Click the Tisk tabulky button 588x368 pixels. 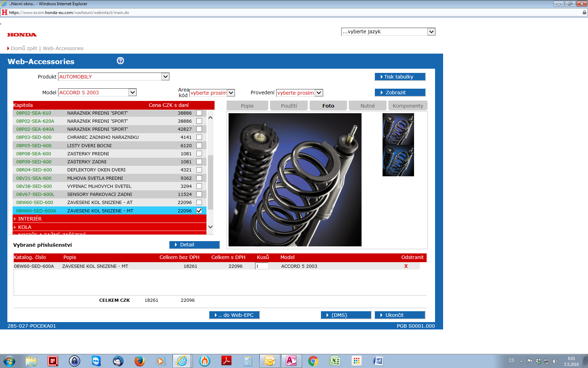400,77
